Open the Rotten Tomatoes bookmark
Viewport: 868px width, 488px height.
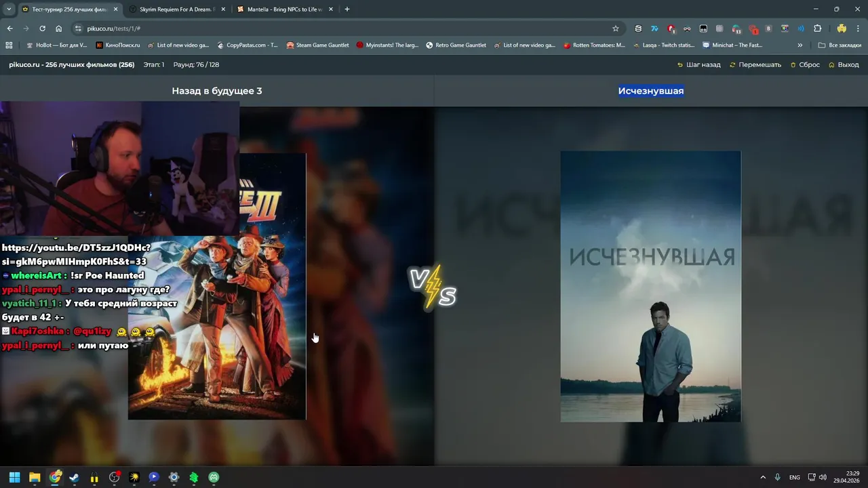point(594,45)
